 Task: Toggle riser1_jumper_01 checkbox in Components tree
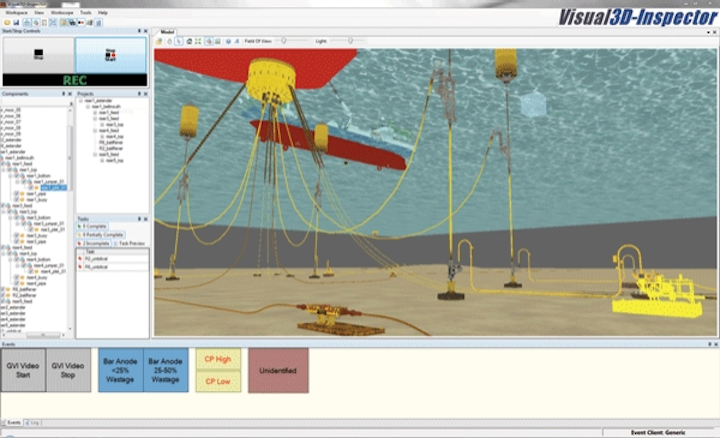pos(23,182)
